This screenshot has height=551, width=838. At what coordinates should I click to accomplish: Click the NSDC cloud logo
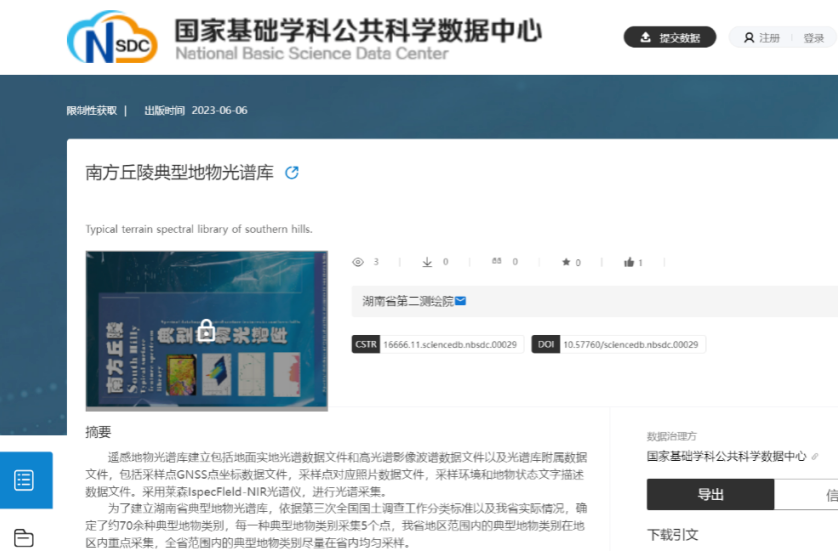tap(112, 37)
